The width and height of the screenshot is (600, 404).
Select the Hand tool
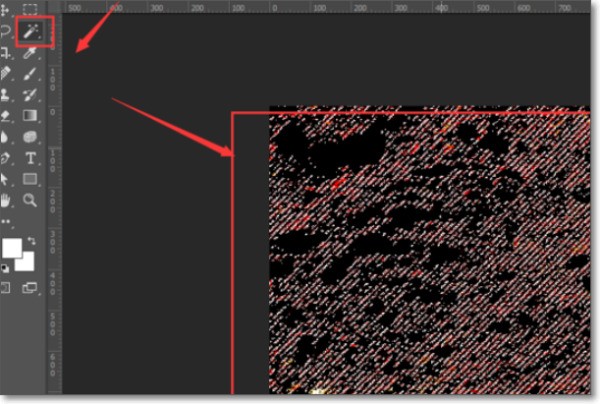6,200
